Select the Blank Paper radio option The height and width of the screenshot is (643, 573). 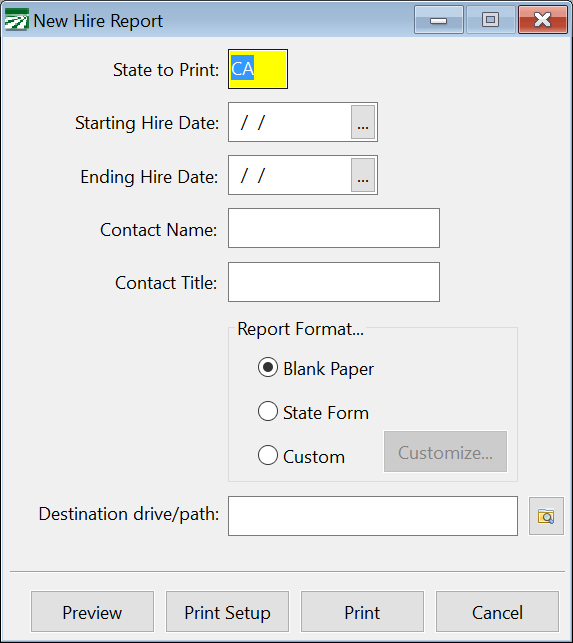pyautogui.click(x=268, y=368)
